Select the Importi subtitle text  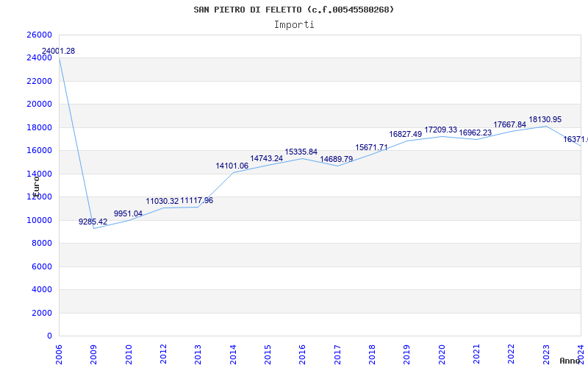coord(294,25)
